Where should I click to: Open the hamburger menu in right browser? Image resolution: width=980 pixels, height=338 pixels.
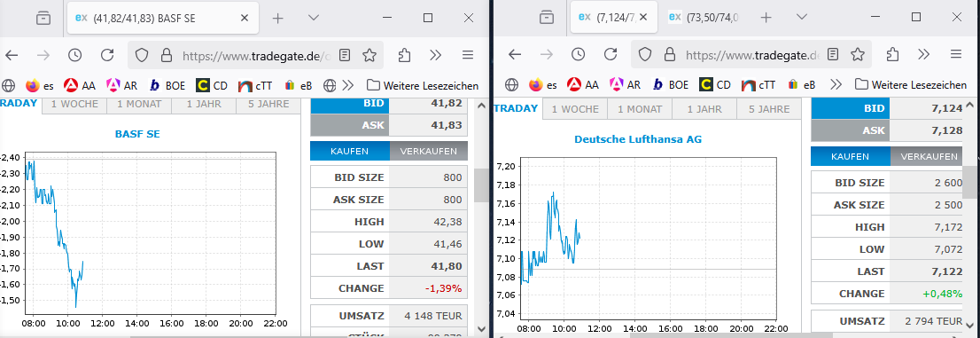tap(955, 54)
